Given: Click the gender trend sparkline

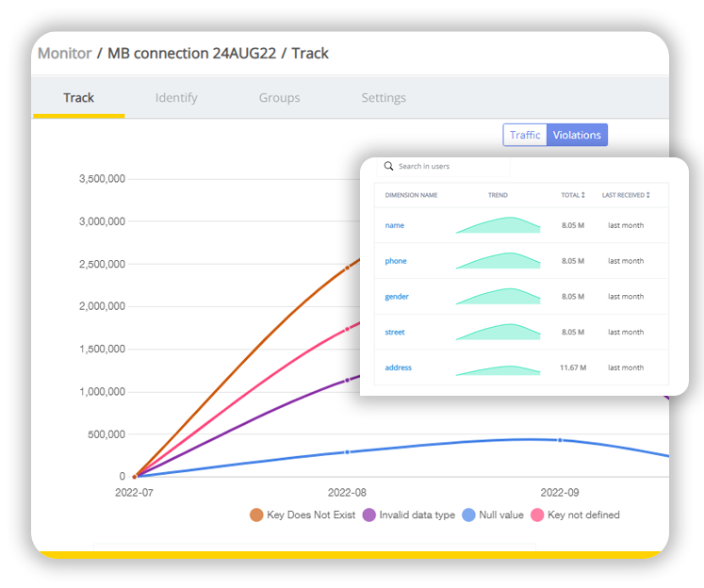Looking at the screenshot, I should click(498, 297).
